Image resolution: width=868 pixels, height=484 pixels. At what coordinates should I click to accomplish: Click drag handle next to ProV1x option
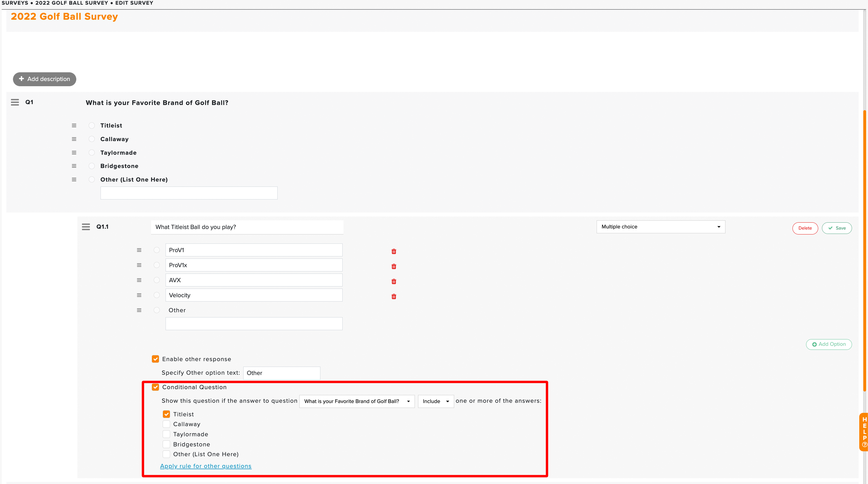(139, 265)
